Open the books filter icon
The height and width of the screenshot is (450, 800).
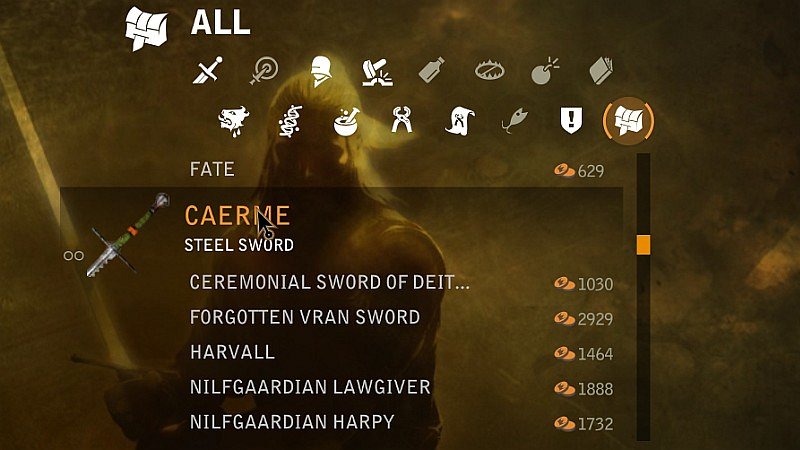pos(601,70)
